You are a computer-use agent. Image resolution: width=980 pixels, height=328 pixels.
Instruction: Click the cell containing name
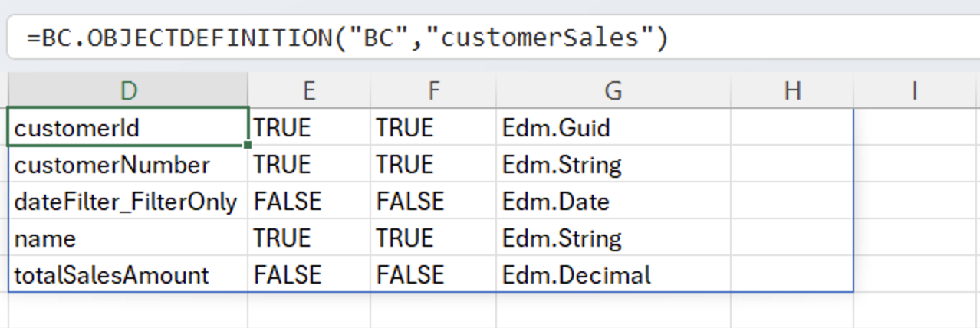(x=128, y=238)
